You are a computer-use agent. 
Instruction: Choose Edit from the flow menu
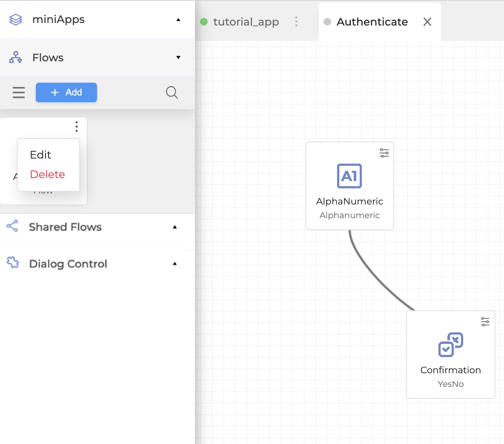click(x=40, y=155)
